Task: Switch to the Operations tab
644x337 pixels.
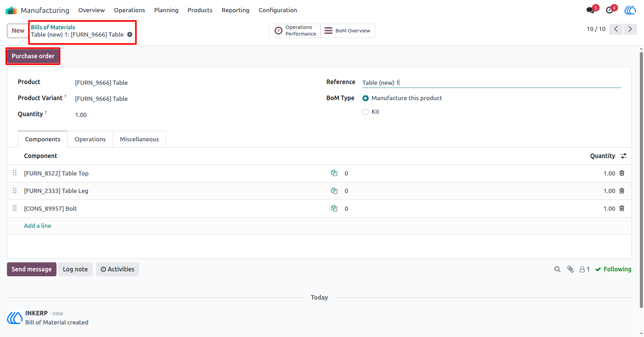Action: pos(90,139)
